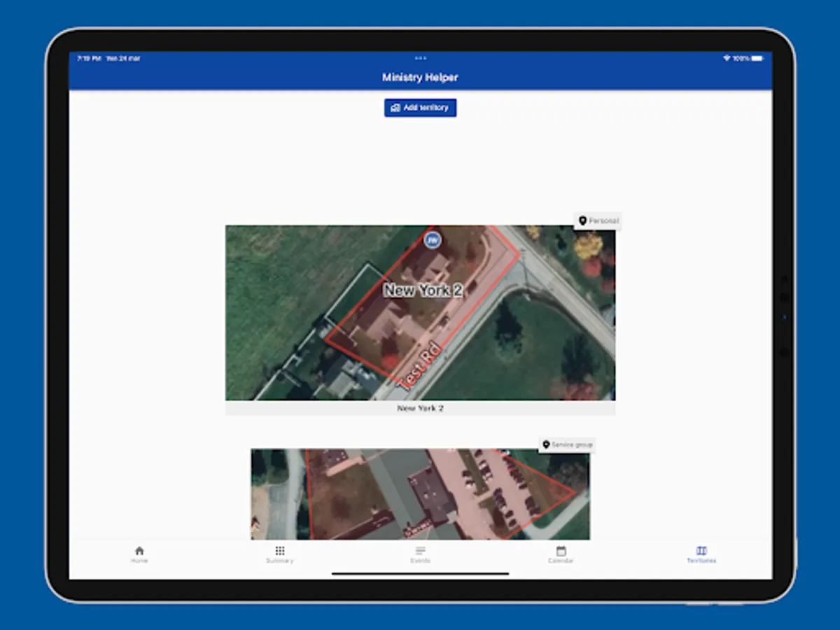Click the pin icon beside Personal
The image size is (840, 630).
(582, 221)
